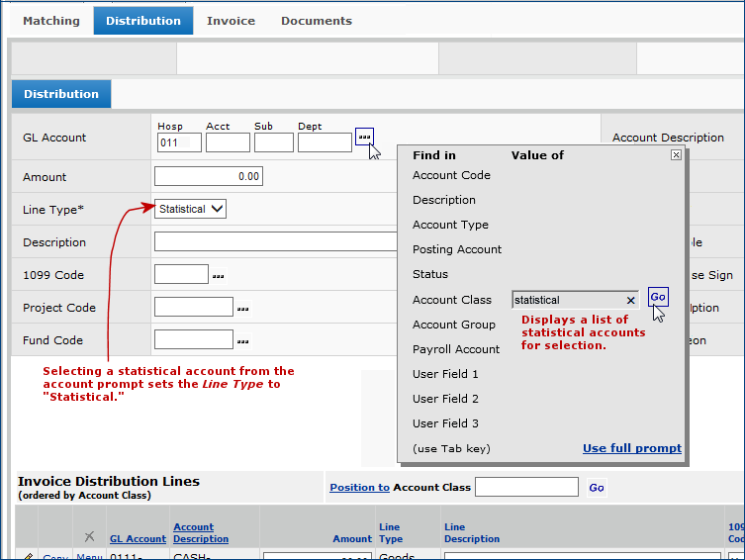Clear the statistical text with the X icon
This screenshot has width=745, height=560.
630,300
